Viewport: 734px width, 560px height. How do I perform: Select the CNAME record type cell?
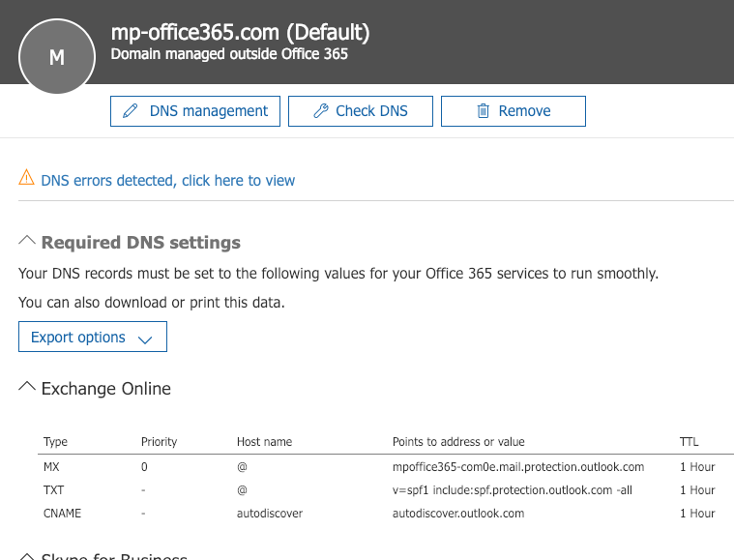[x=62, y=514]
